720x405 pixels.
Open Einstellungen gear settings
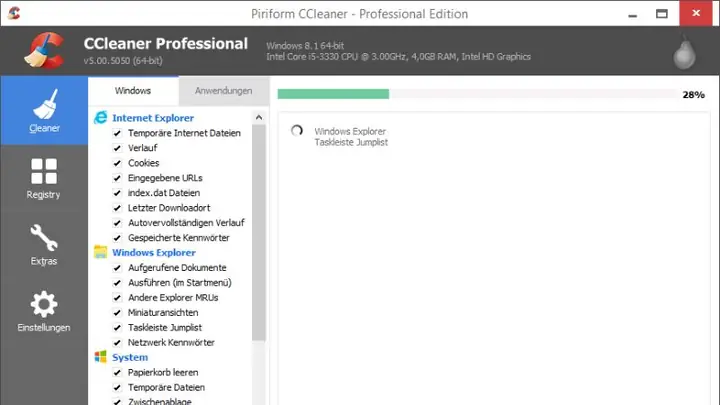coord(44,311)
